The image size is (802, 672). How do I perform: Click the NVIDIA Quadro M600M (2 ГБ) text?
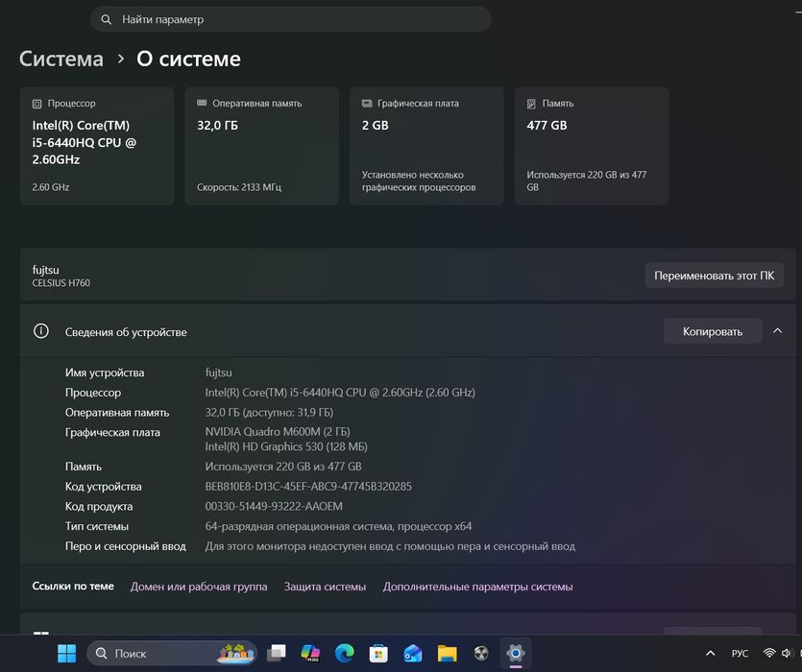tap(278, 432)
